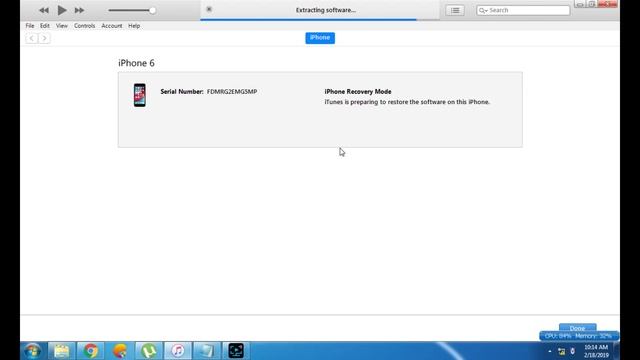Click the network tray icon

562,351
